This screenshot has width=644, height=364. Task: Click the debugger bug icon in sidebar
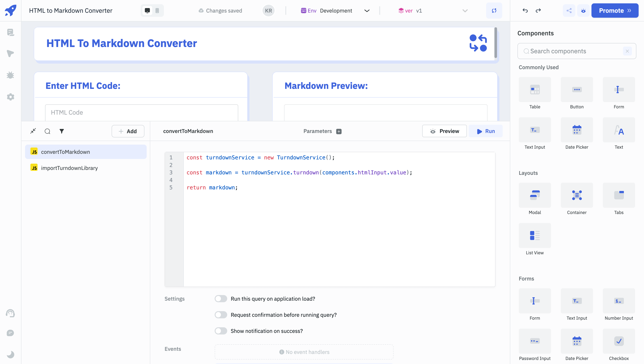10,75
